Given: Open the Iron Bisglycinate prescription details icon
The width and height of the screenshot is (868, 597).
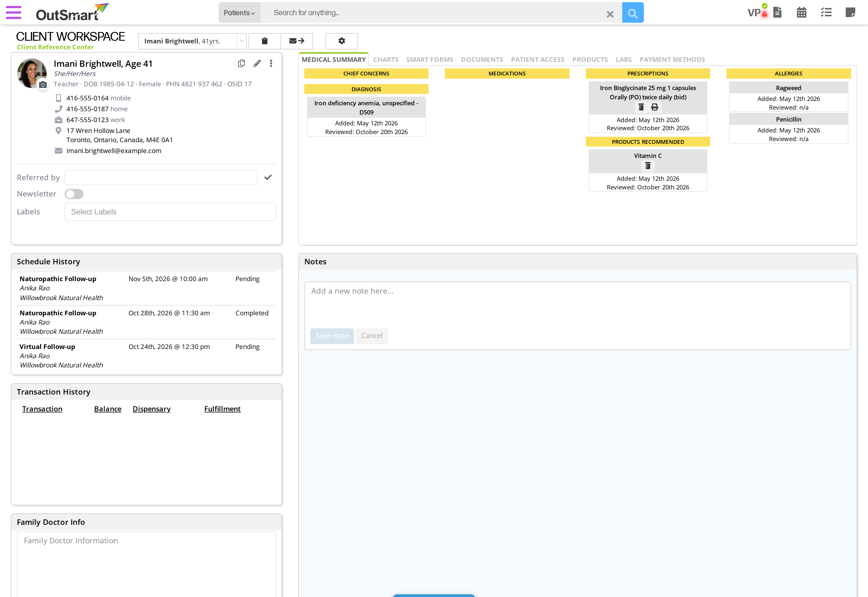Looking at the screenshot, I should (x=641, y=107).
